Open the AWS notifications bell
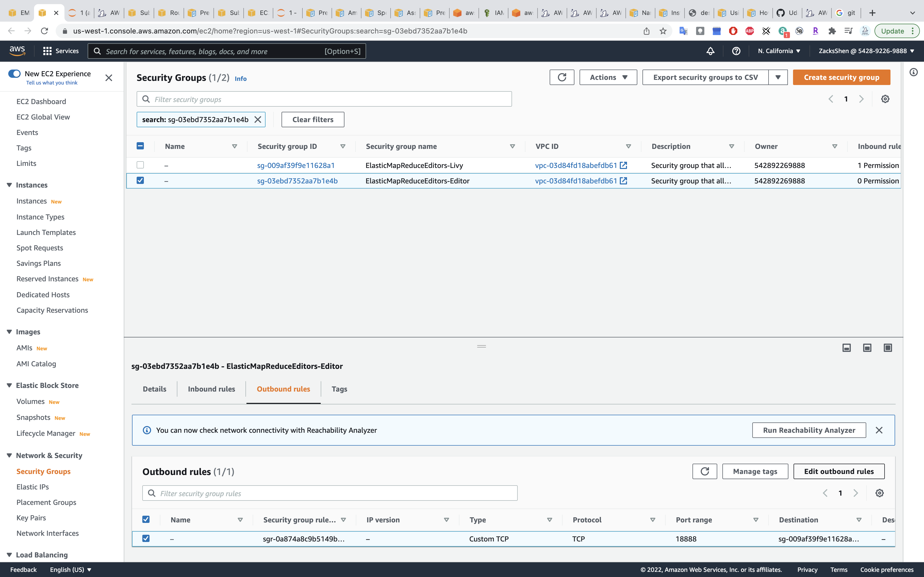 click(x=710, y=51)
